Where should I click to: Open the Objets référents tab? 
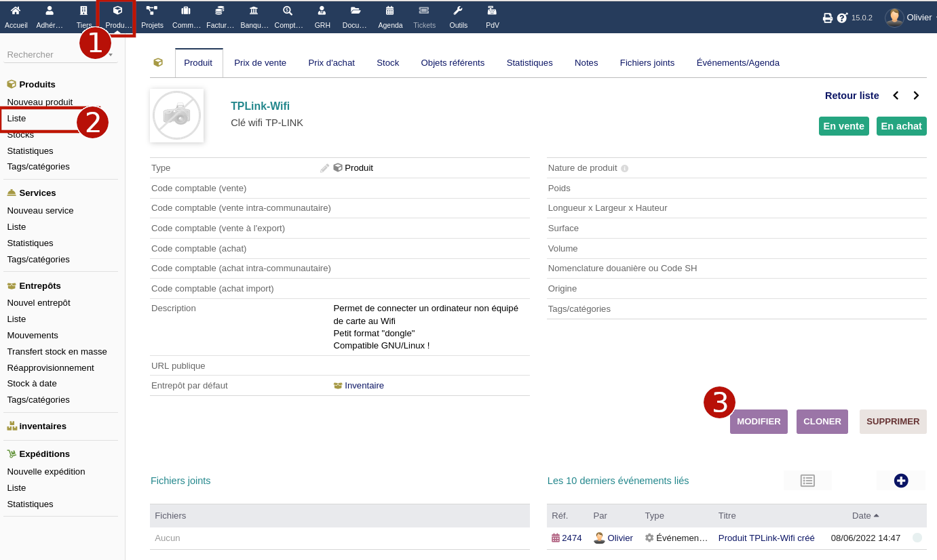coord(453,62)
